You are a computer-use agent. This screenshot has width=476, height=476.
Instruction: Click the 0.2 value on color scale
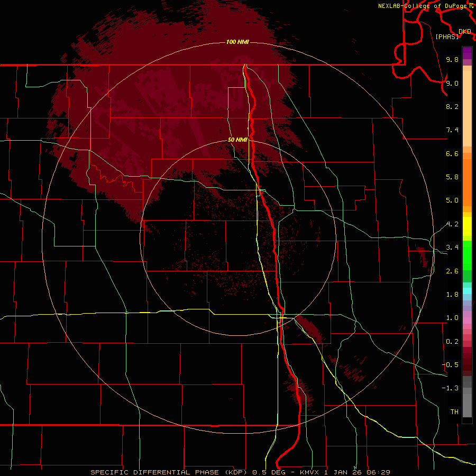click(452, 342)
